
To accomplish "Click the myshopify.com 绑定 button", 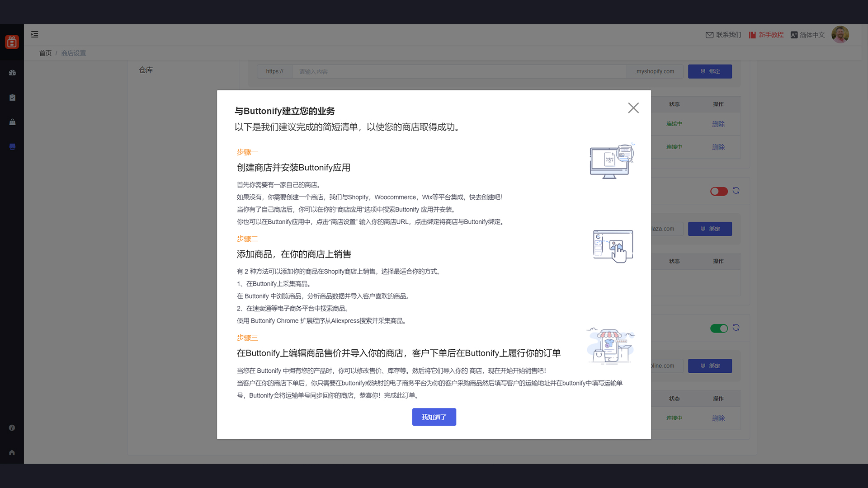I will 710,71.
